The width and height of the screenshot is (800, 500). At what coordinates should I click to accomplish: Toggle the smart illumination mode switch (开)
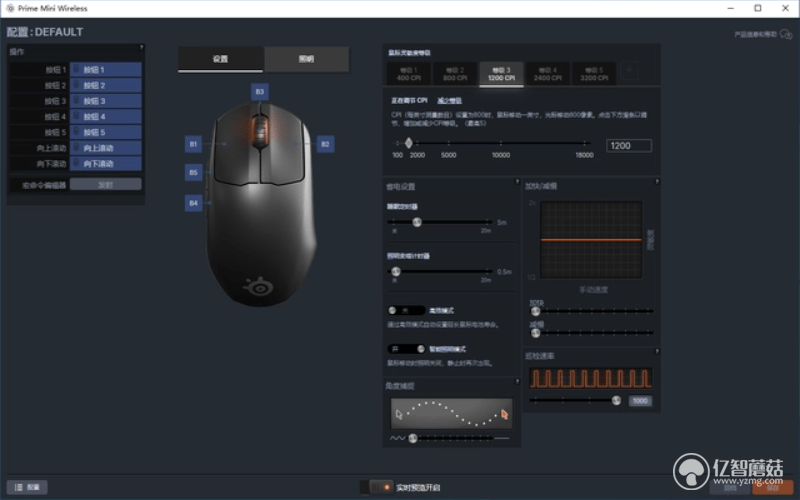click(x=406, y=349)
